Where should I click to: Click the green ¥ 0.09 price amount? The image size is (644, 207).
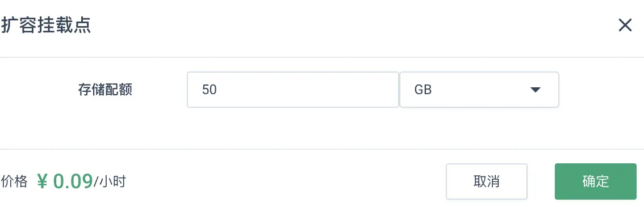point(65,181)
